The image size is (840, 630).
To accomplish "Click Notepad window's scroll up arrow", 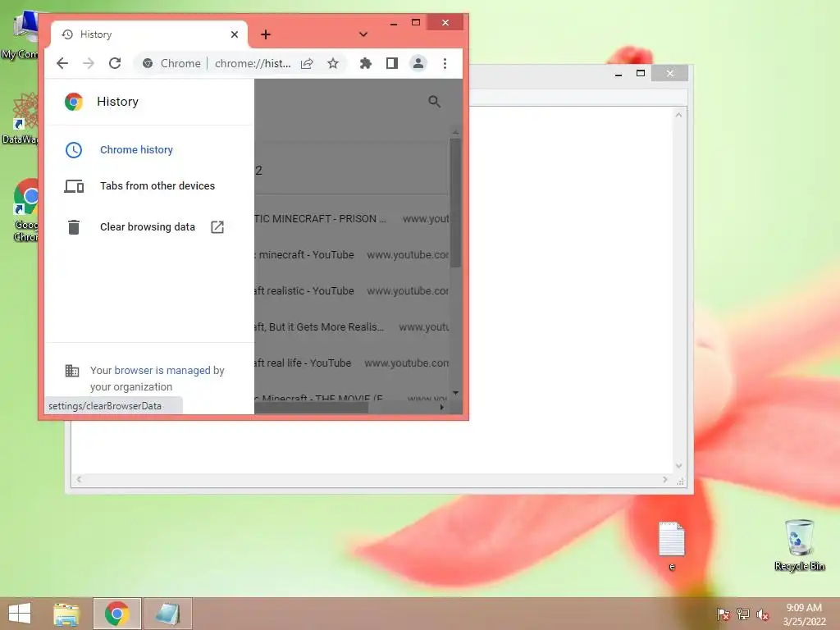I will [x=678, y=115].
